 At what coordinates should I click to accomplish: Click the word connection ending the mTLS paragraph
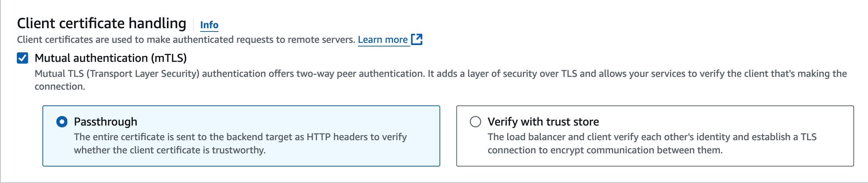pyautogui.click(x=60, y=86)
